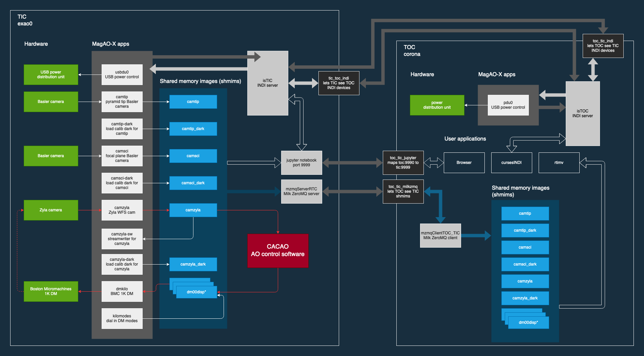Click the USB power distribution unit hardware box
The image size is (644, 356).
[x=51, y=75]
